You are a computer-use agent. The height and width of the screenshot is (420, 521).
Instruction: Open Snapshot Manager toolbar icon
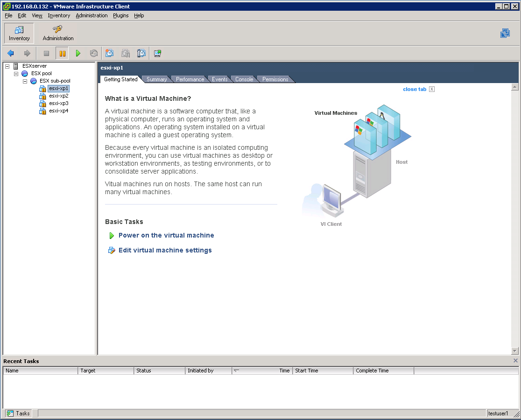(141, 53)
